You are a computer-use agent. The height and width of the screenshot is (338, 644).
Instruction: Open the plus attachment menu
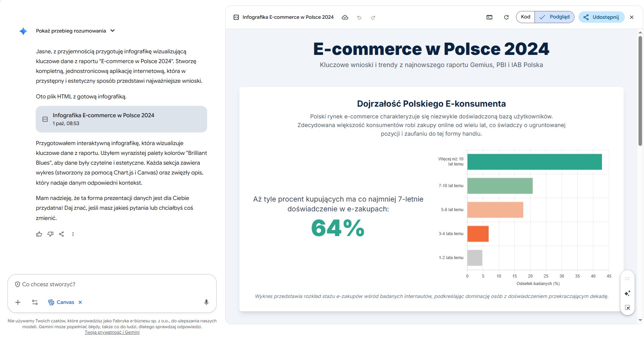(x=18, y=302)
